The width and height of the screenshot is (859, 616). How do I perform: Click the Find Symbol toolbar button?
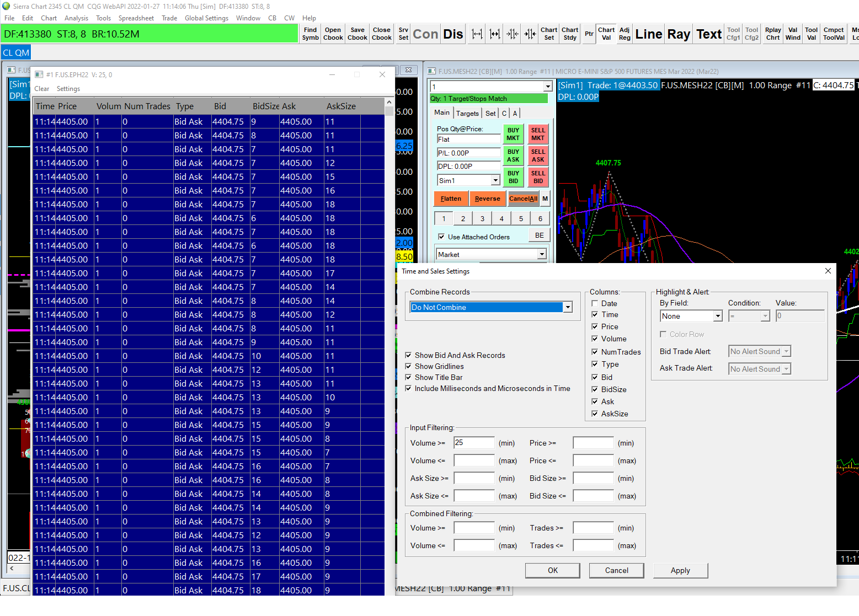(x=310, y=34)
